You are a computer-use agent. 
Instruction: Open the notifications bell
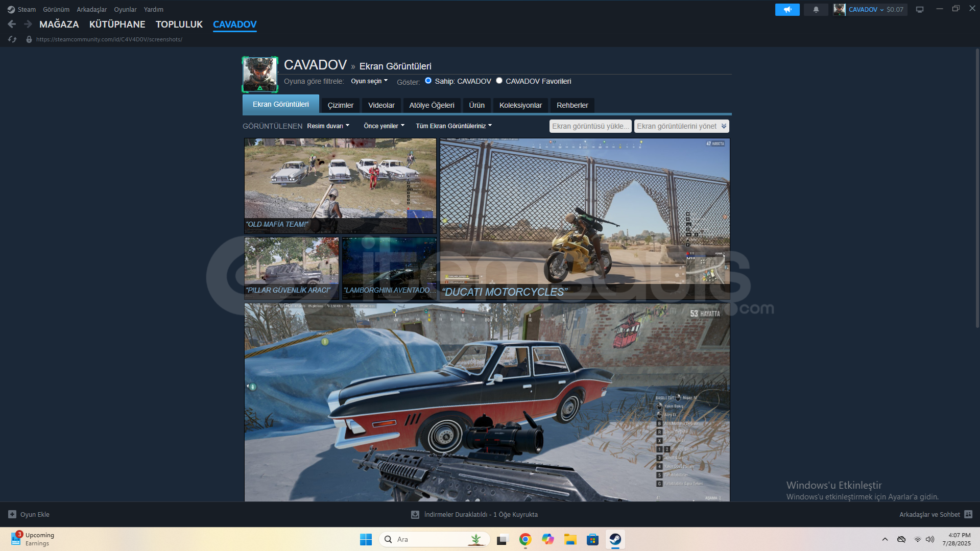(816, 10)
